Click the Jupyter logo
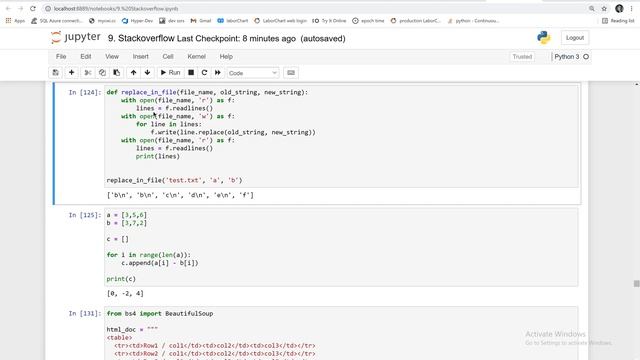The height and width of the screenshot is (360, 640). click(x=76, y=38)
